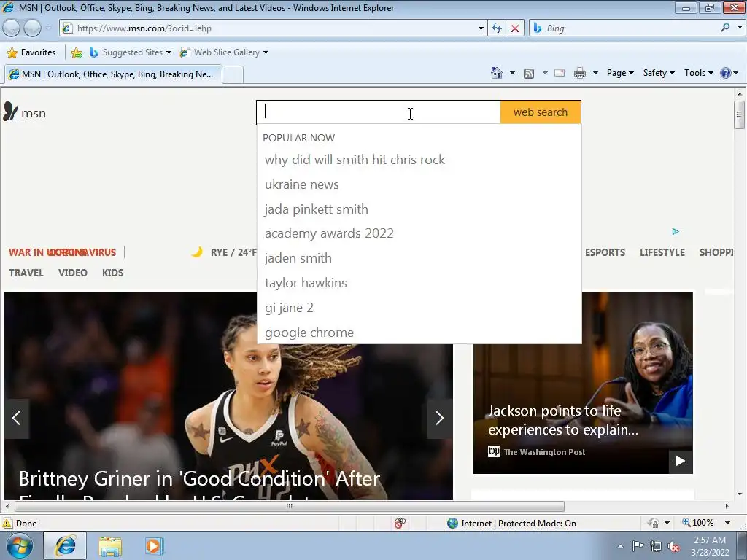This screenshot has height=560, width=747.
Task: Open a new blank tab
Action: 233,75
